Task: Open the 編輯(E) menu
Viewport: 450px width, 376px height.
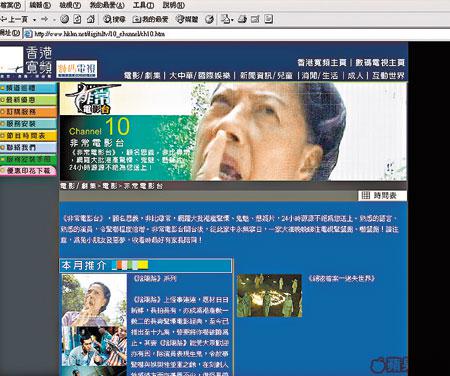Action: (40, 5)
